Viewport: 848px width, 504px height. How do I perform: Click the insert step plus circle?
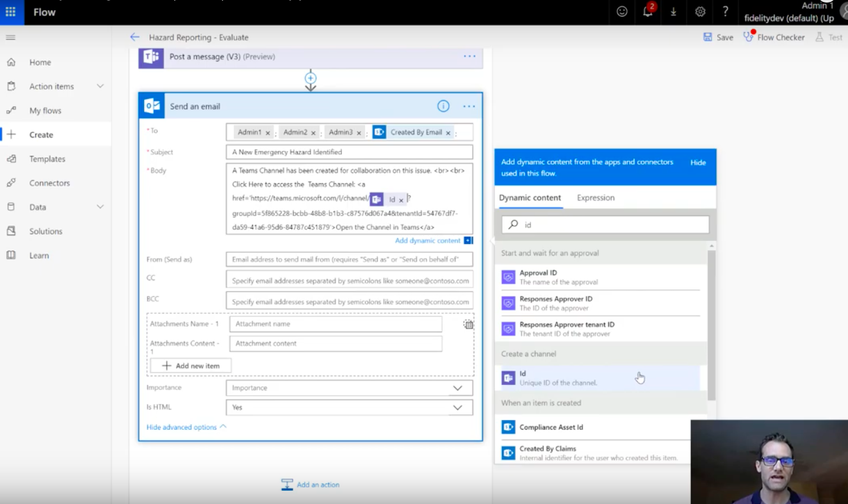coord(311,78)
